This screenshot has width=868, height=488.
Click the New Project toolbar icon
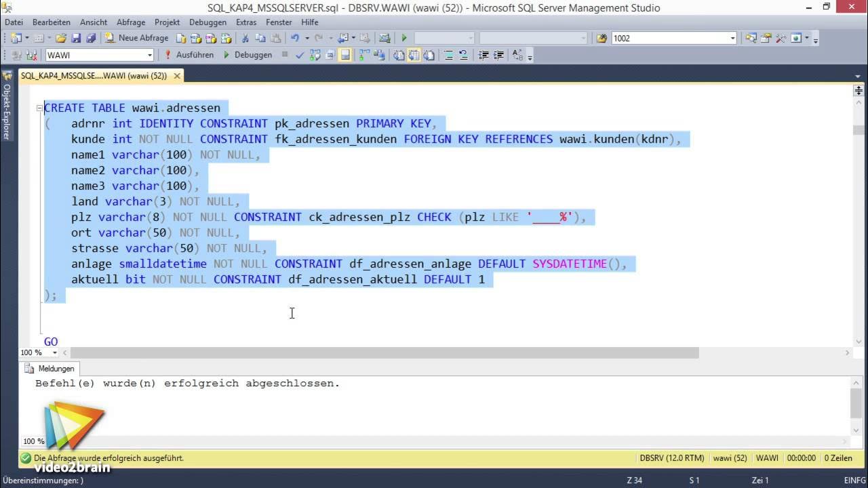tap(16, 38)
